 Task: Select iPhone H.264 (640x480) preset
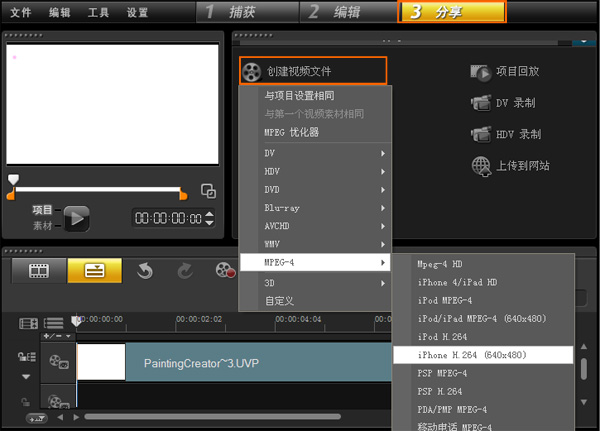pyautogui.click(x=483, y=355)
